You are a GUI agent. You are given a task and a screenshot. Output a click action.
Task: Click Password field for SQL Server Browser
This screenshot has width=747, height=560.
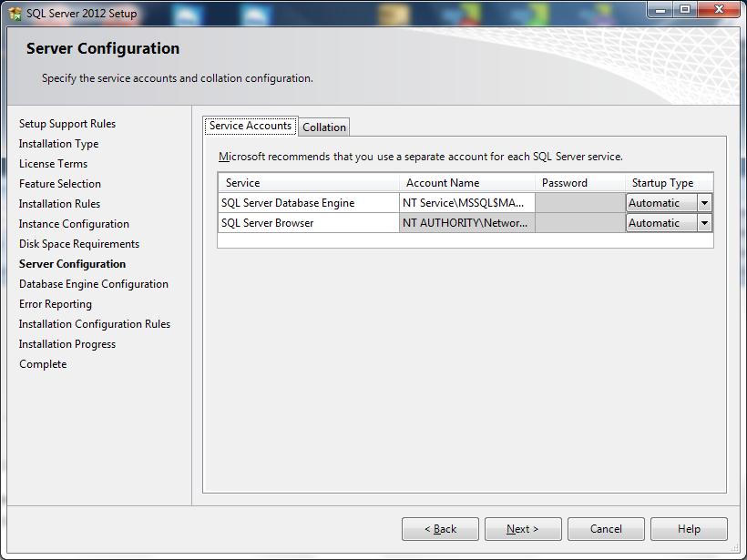(x=580, y=223)
